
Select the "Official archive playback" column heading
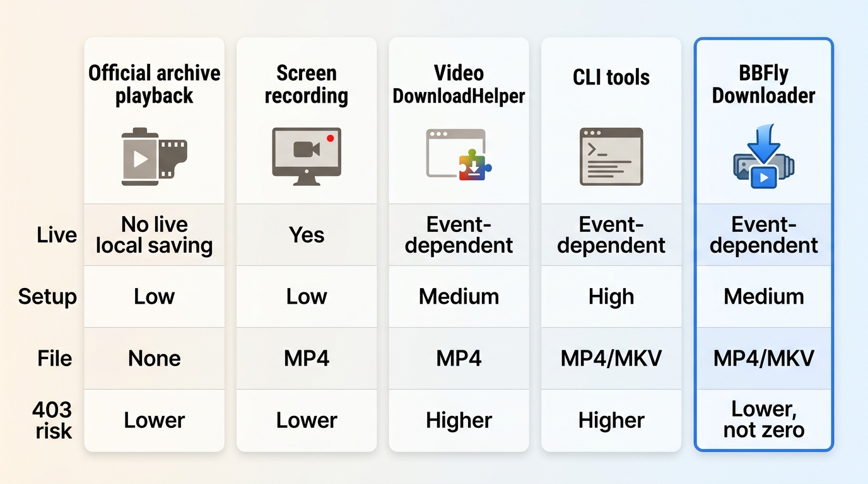(155, 84)
